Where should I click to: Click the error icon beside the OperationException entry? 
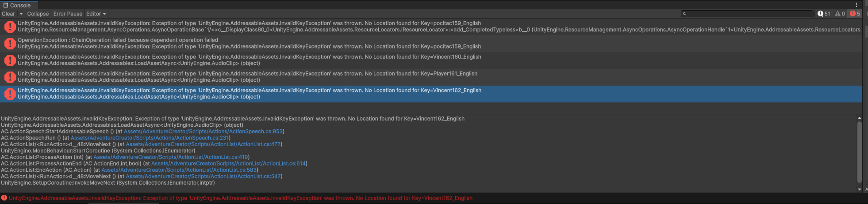click(10, 43)
